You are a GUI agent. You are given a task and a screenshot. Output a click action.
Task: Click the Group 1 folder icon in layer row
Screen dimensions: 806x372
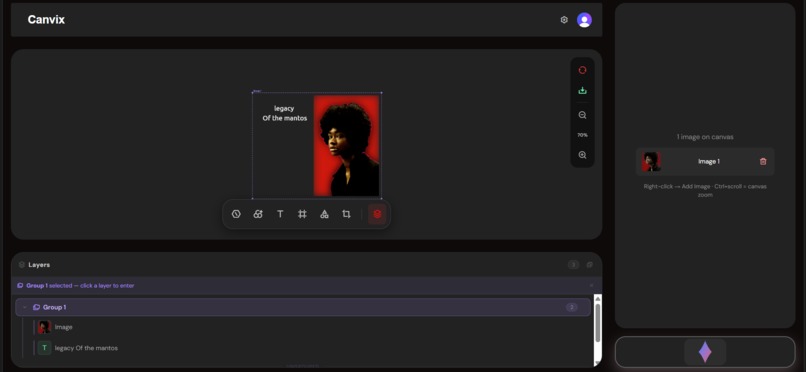pyautogui.click(x=36, y=307)
